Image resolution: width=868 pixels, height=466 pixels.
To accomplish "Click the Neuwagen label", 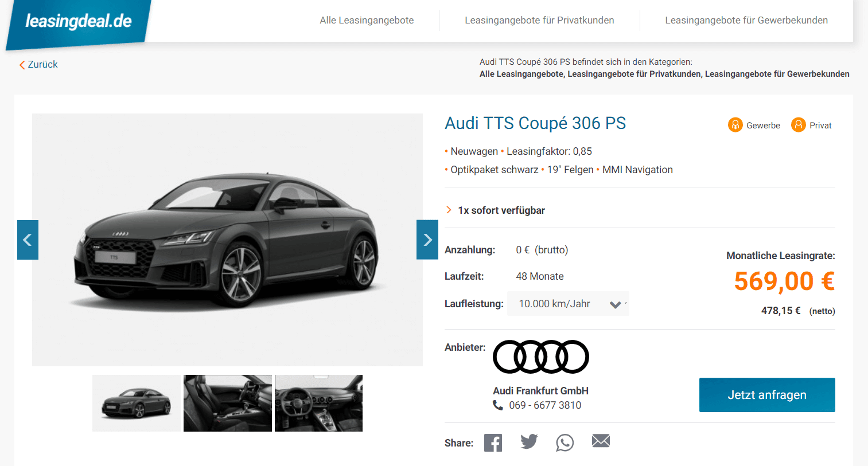I will pyautogui.click(x=474, y=151).
